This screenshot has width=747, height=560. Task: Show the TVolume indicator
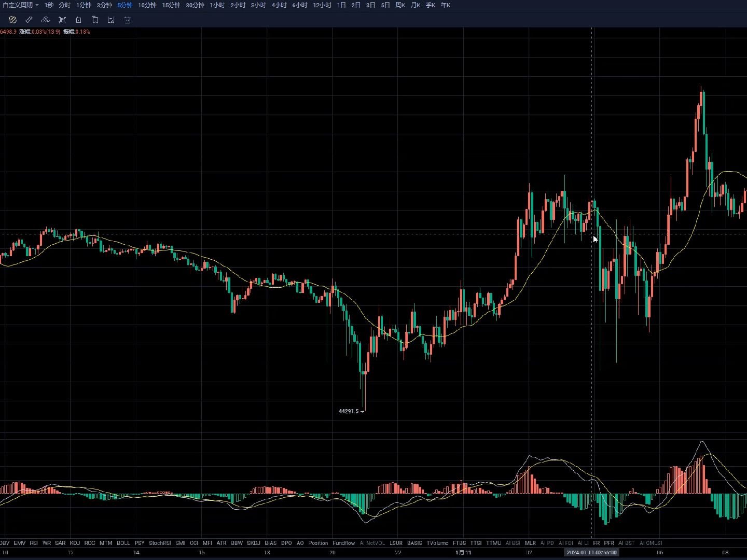pos(437,543)
